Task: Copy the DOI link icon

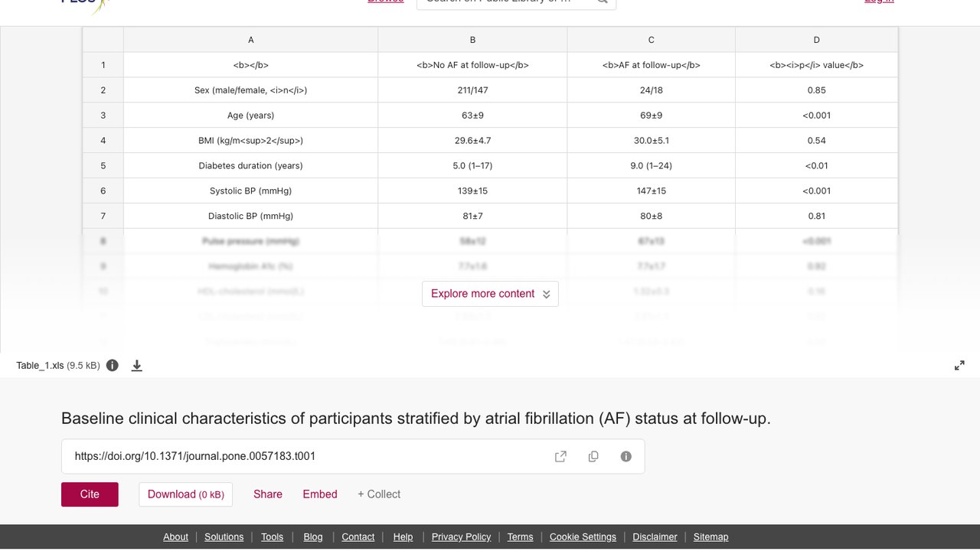Action: click(x=593, y=456)
